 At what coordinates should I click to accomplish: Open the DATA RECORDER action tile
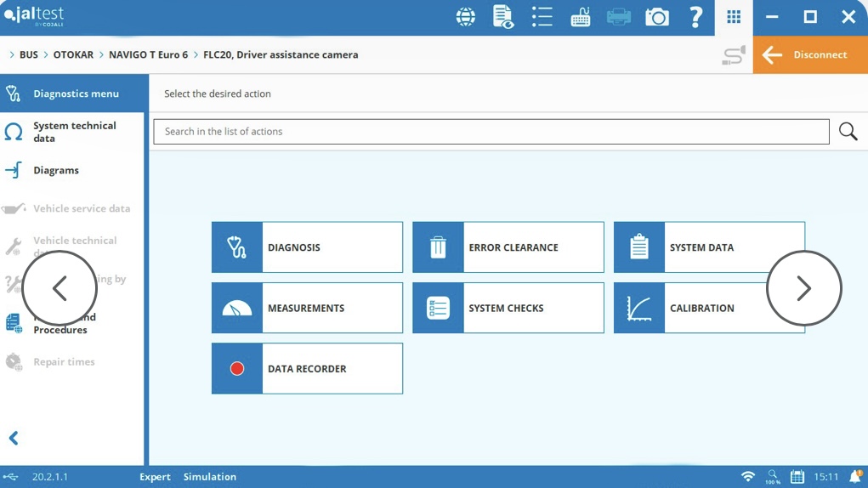point(307,368)
